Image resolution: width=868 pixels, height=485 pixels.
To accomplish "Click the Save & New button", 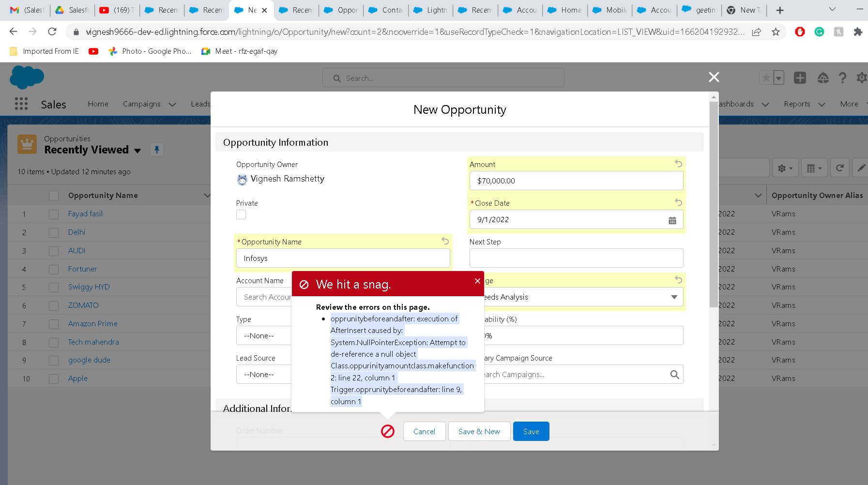I will tap(479, 431).
